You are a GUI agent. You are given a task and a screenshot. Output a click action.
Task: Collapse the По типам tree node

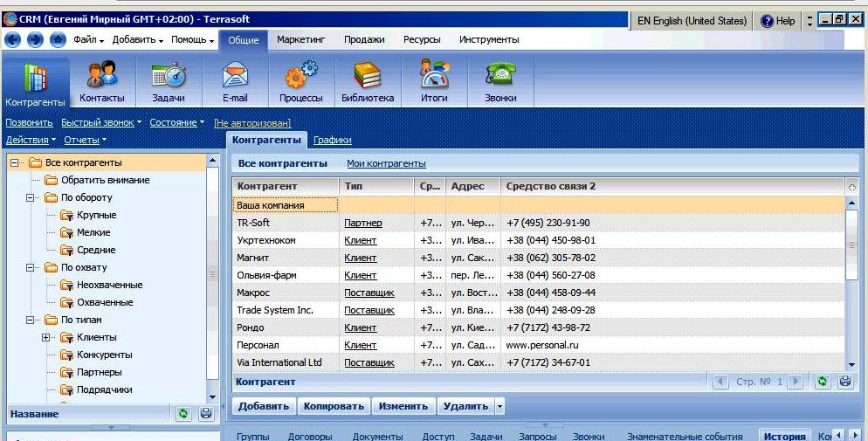[x=30, y=320]
